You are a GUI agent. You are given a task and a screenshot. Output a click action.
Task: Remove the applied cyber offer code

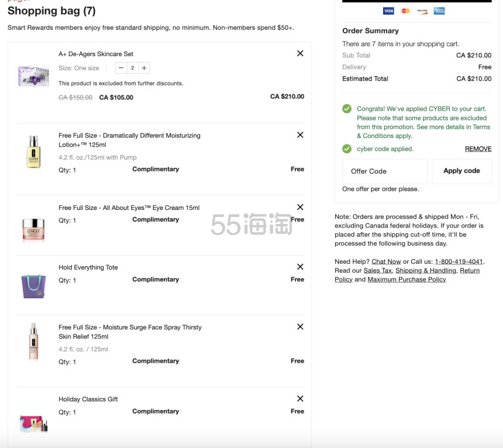[x=478, y=149]
